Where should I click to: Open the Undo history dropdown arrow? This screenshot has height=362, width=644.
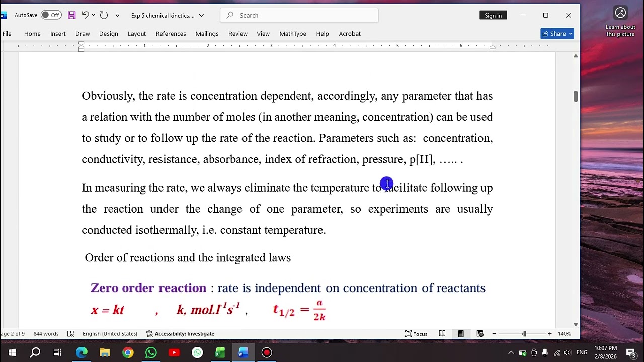coord(93,15)
